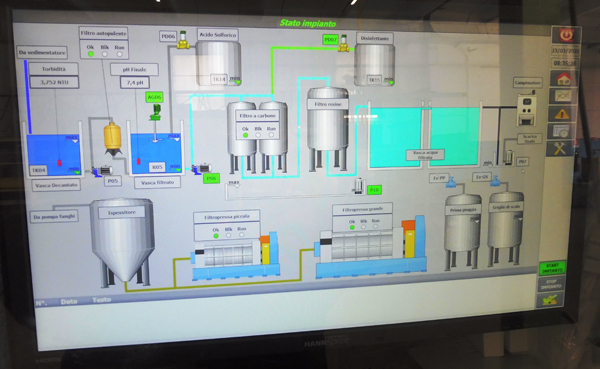Image resolution: width=600 pixels, height=369 pixels.
Task: Select Ok radio in Filtropressa grande
Action: point(352,227)
